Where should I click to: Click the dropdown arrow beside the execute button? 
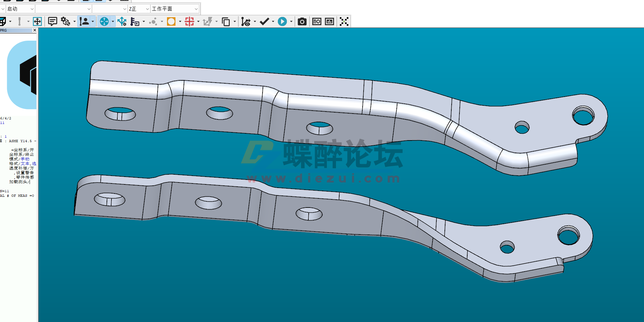pyautogui.click(x=291, y=21)
